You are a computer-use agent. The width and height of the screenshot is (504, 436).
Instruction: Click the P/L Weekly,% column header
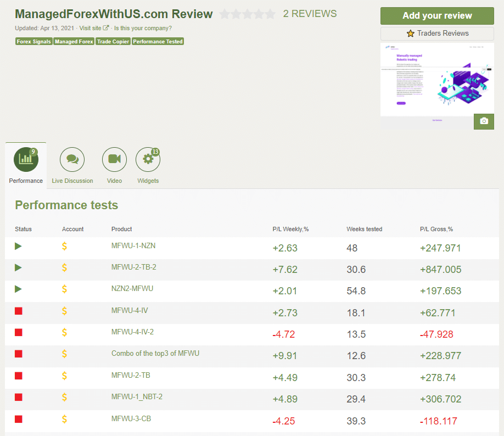290,229
